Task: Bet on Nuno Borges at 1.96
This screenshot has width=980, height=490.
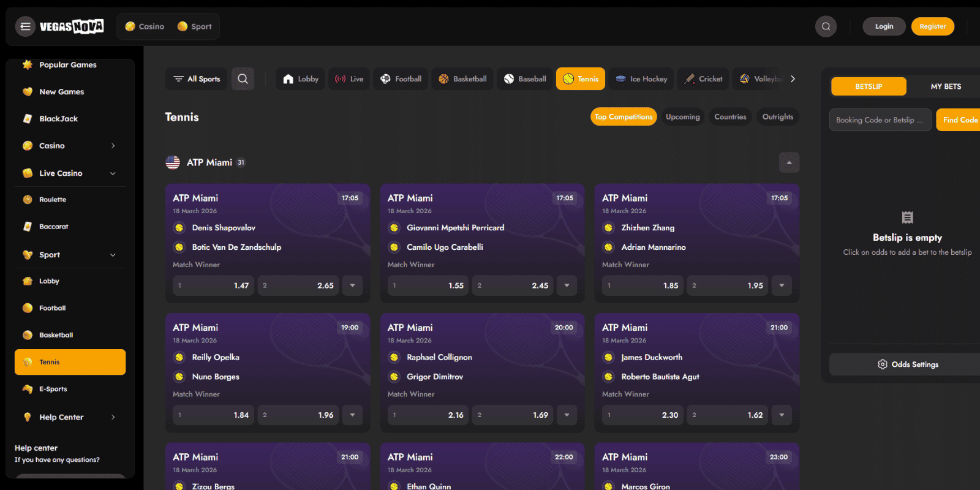Action: [x=298, y=415]
